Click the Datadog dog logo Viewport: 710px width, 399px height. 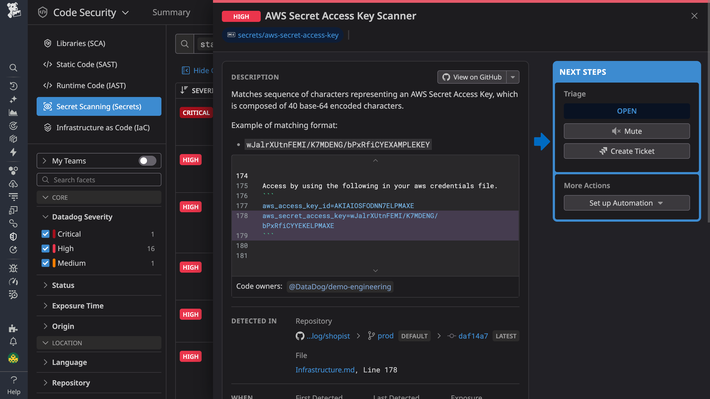coord(14,10)
